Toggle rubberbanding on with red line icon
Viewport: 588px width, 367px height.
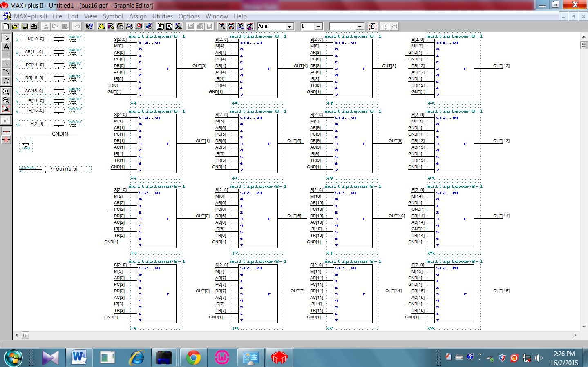coord(6,131)
